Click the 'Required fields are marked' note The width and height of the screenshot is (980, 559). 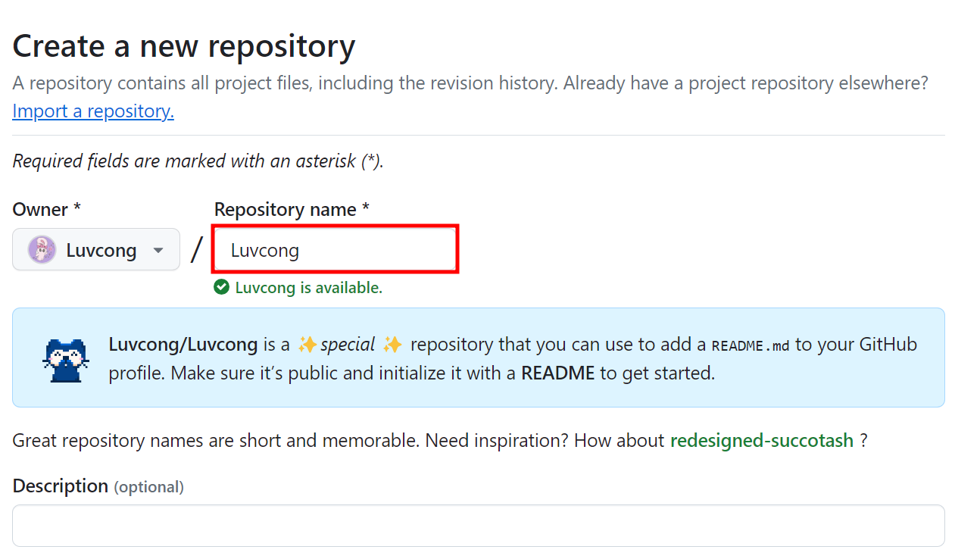198,161
